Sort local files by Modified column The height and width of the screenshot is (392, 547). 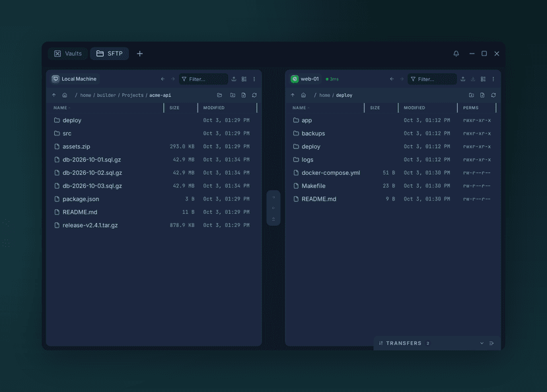[214, 108]
